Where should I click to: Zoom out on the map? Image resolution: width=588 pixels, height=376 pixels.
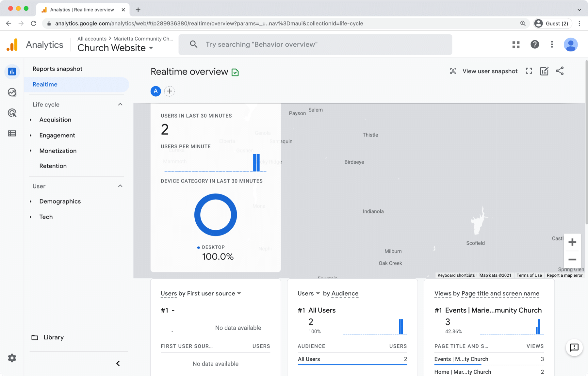572,260
